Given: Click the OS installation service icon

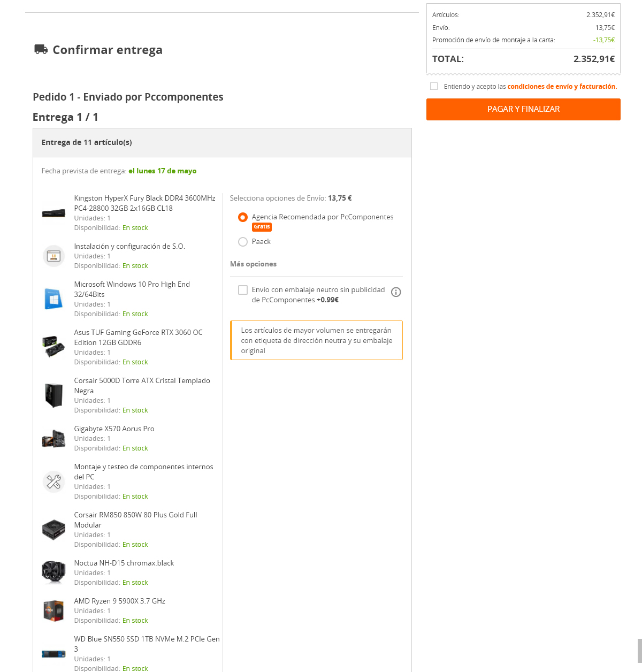Looking at the screenshot, I should (53, 256).
